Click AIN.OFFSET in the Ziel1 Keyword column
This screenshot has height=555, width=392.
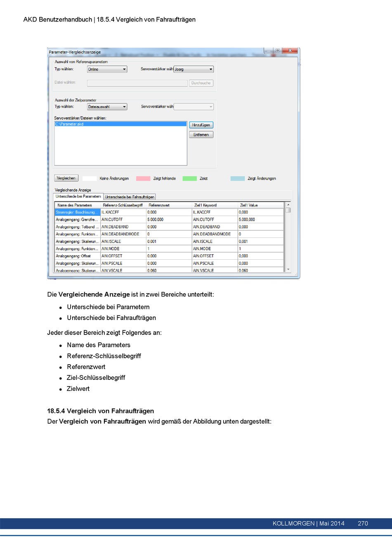pyautogui.click(x=215, y=256)
